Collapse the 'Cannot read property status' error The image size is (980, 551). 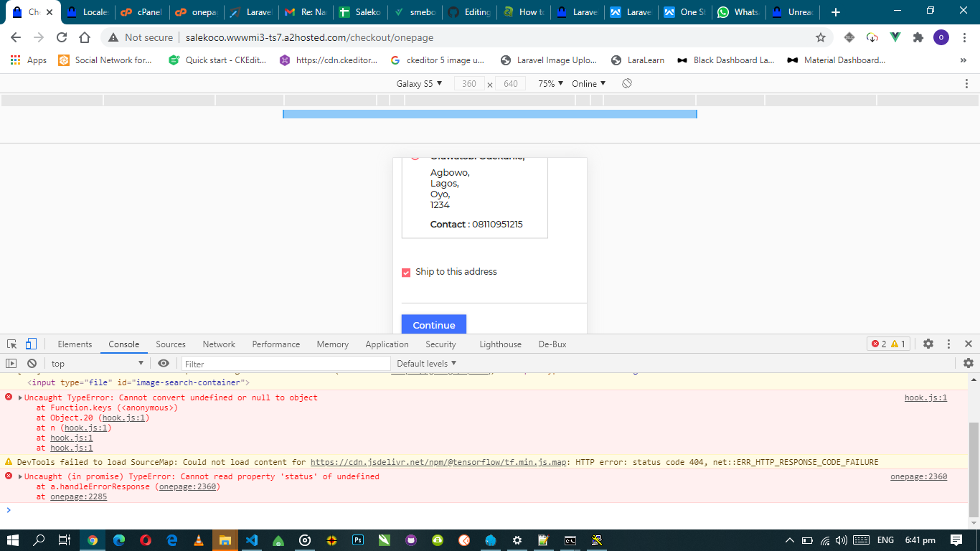coord(20,476)
